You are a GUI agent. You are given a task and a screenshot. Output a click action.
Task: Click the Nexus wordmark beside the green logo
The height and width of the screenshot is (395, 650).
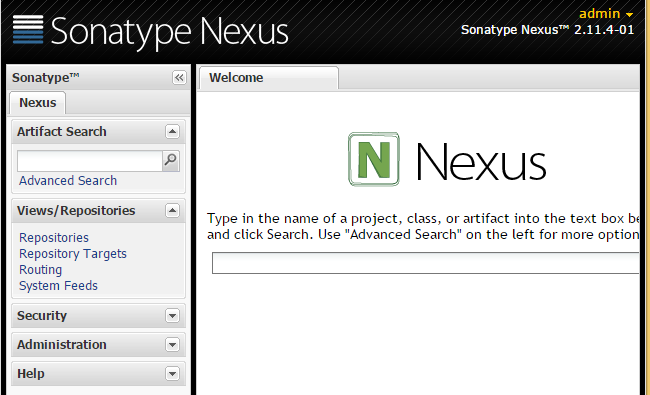tap(481, 161)
